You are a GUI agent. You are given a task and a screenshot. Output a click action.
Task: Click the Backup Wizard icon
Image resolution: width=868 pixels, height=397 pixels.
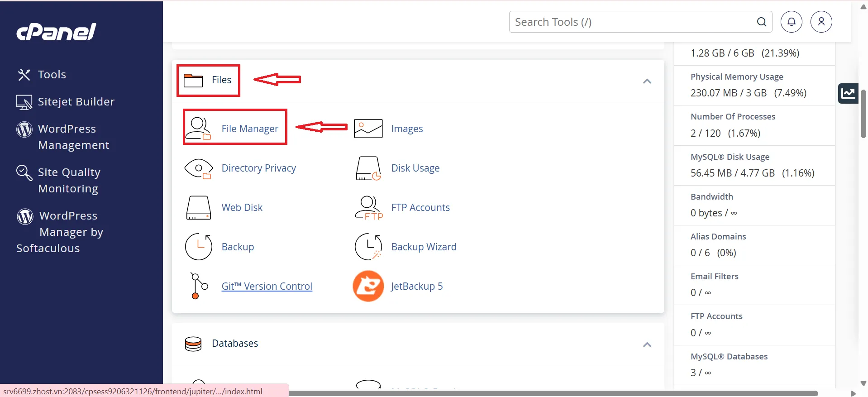coord(368,247)
